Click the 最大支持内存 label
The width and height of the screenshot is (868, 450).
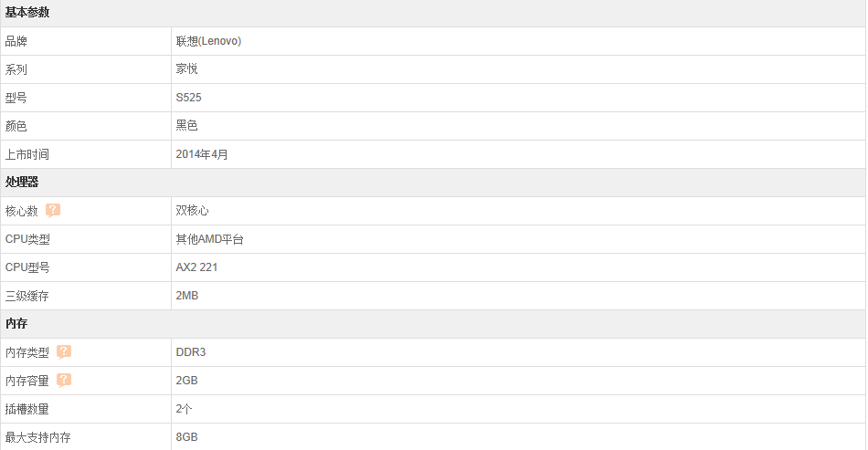[x=38, y=437]
